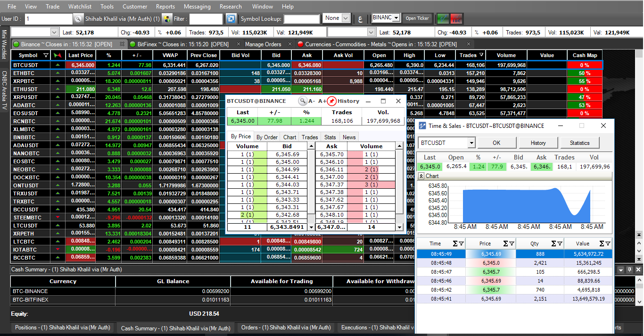The height and width of the screenshot is (336, 644).
Task: Select the 08:45:47 trade row
Action: pyautogui.click(x=514, y=272)
